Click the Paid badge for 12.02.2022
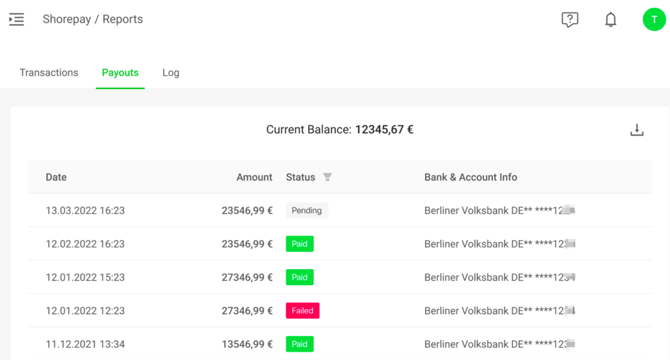 point(300,244)
